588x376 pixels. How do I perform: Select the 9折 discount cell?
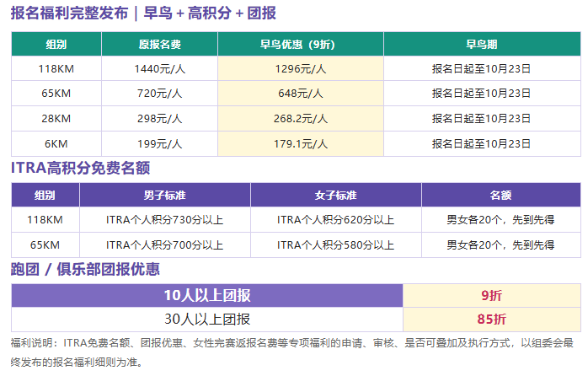(x=492, y=296)
